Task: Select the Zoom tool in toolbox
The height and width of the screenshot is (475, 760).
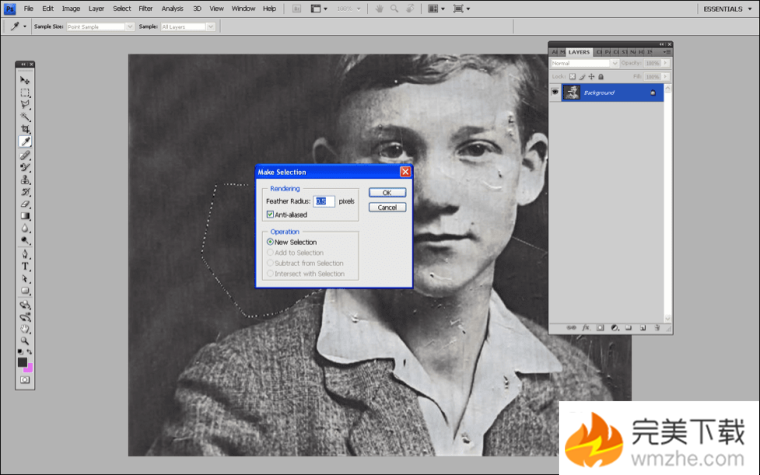Action: click(25, 341)
